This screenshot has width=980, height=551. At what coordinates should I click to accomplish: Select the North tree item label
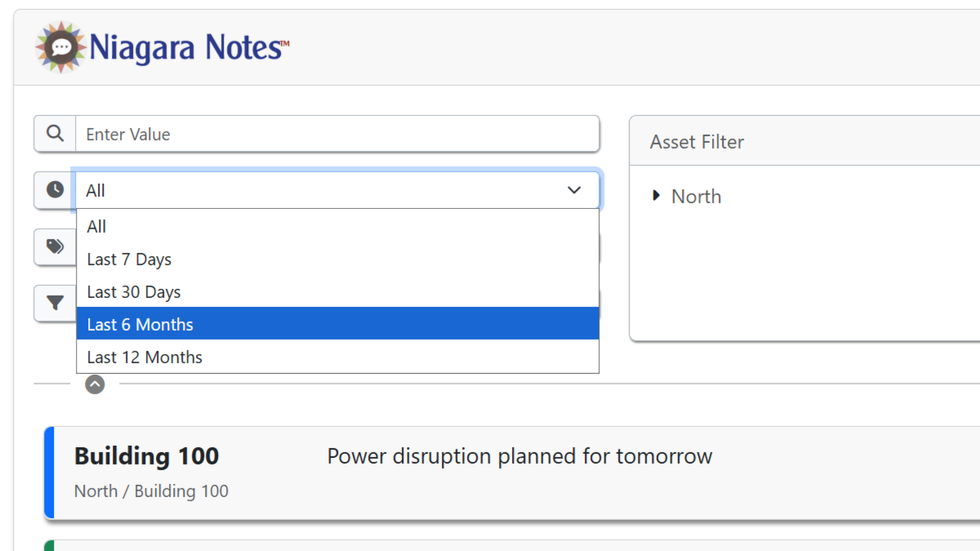696,197
